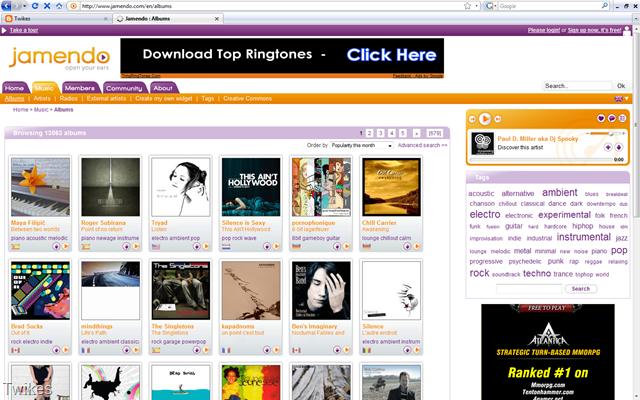Stop page loading with the X icon
This screenshot has height=400, width=640.
point(47,6)
